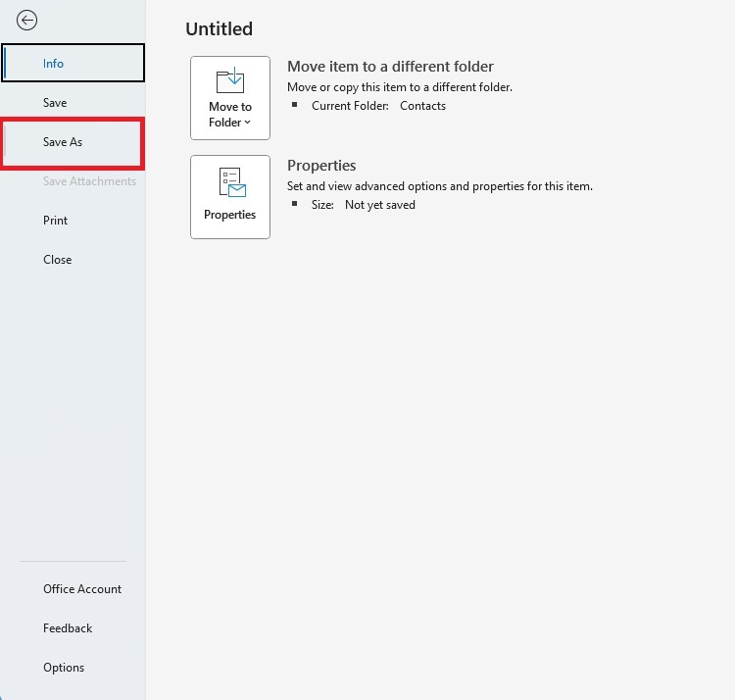Open Outlook Options
This screenshot has height=700, width=735.
click(73, 668)
